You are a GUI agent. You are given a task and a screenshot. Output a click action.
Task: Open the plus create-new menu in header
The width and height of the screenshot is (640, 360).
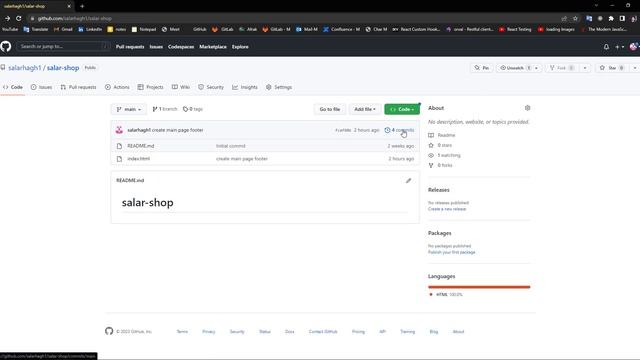(x=619, y=47)
